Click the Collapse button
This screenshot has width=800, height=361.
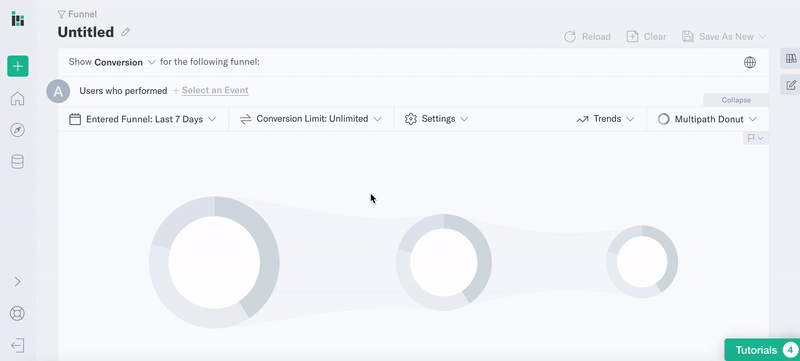pyautogui.click(x=736, y=100)
